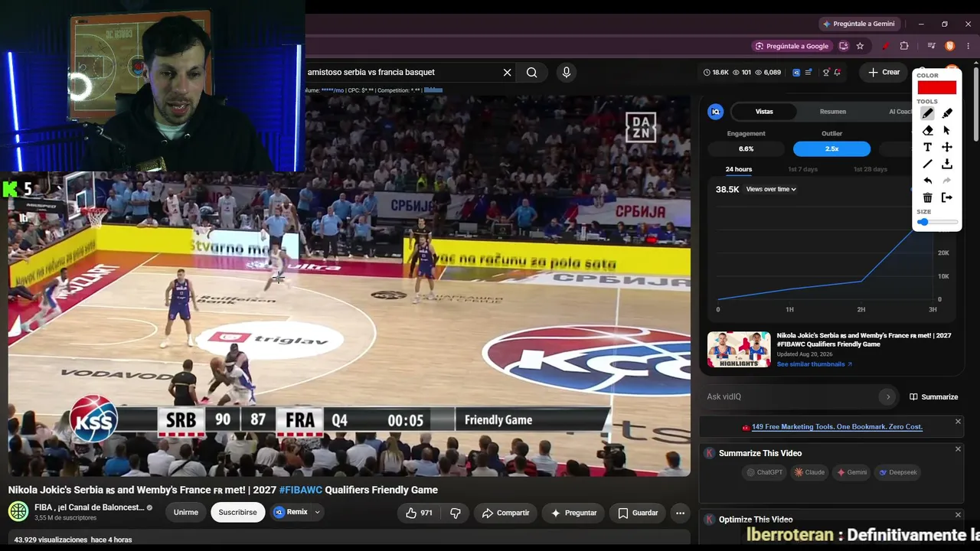980x551 pixels.
Task: Select the 1st 7 days tab
Action: tap(802, 169)
